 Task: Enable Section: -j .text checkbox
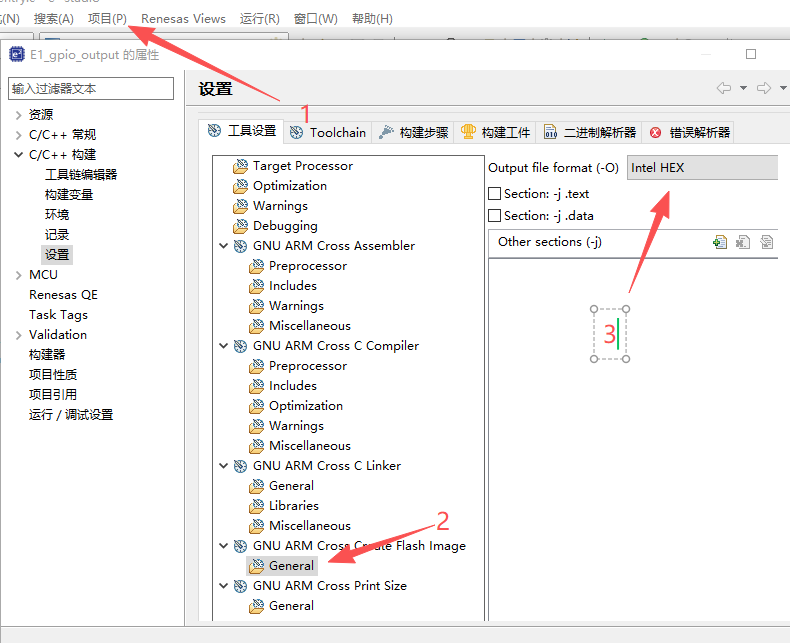coord(495,194)
